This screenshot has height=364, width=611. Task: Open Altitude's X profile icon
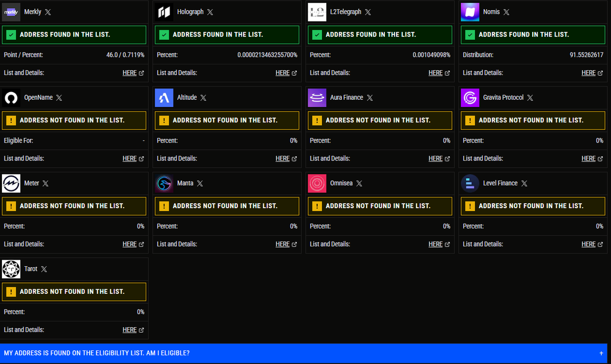click(203, 97)
